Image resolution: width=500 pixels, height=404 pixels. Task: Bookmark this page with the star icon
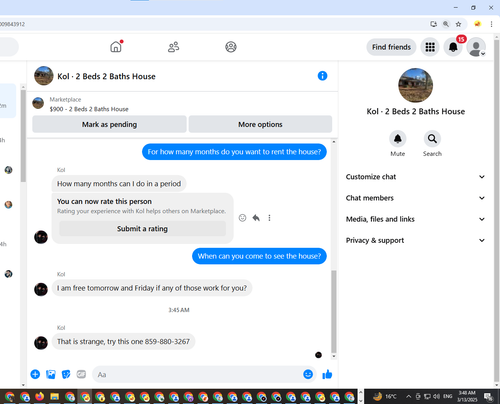click(x=458, y=24)
